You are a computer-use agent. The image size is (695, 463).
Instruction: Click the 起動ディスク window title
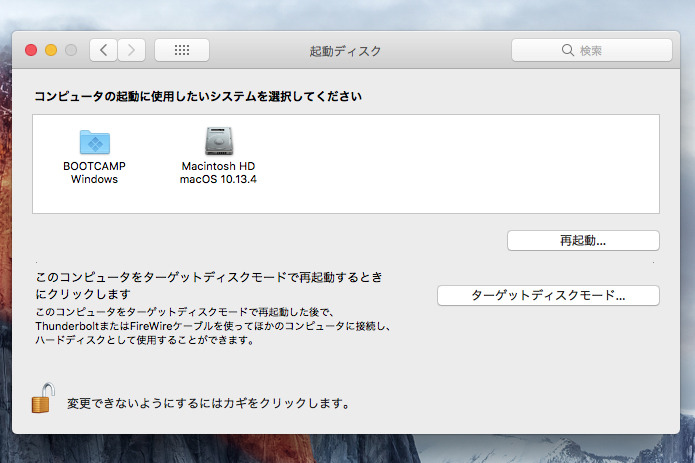(x=345, y=51)
